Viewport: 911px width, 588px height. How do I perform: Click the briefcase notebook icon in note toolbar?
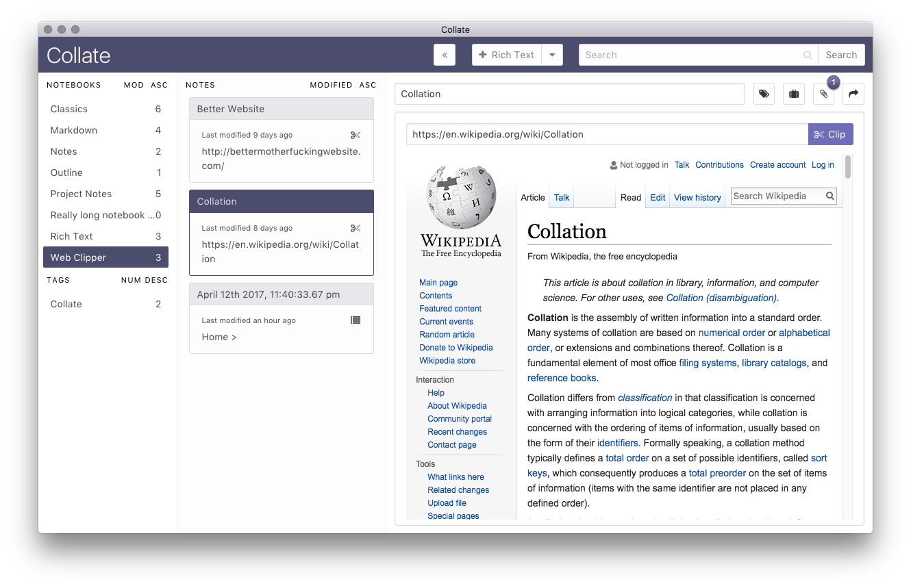click(793, 94)
